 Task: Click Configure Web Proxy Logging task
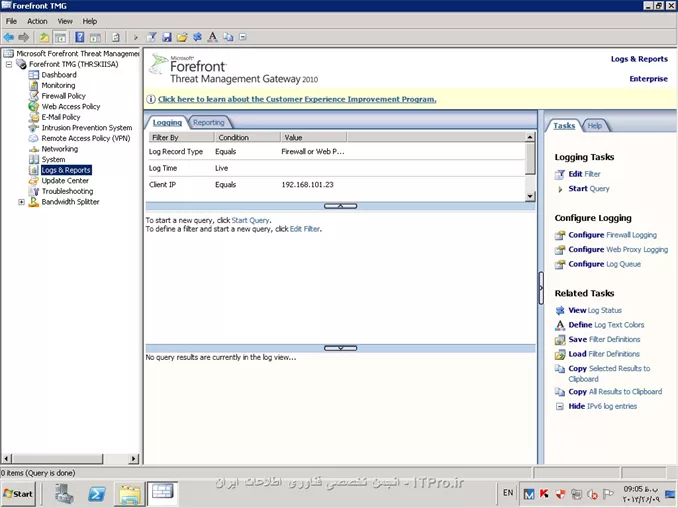point(618,249)
